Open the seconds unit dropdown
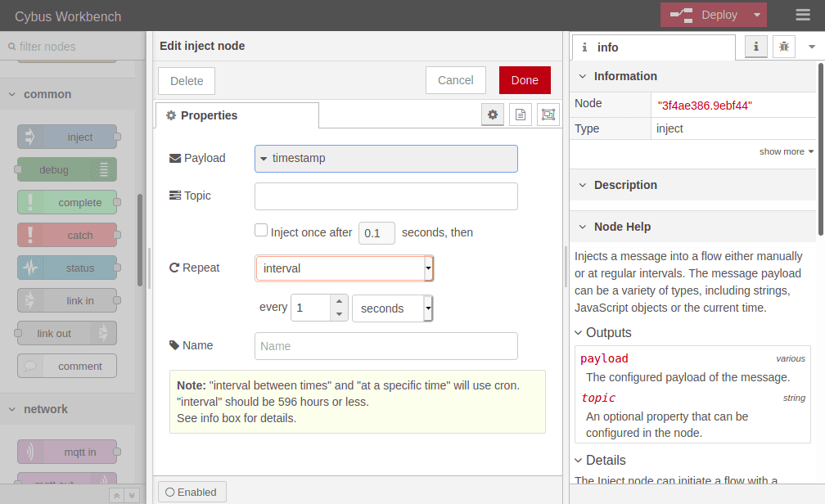The image size is (825, 504). pyautogui.click(x=392, y=308)
